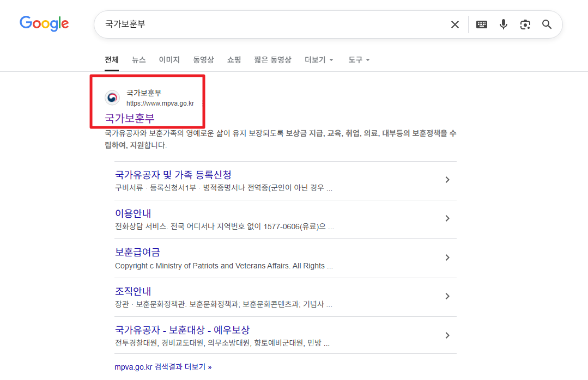Expand the 예우보상 result with its chevron
This screenshot has width=588, height=380.
447,335
